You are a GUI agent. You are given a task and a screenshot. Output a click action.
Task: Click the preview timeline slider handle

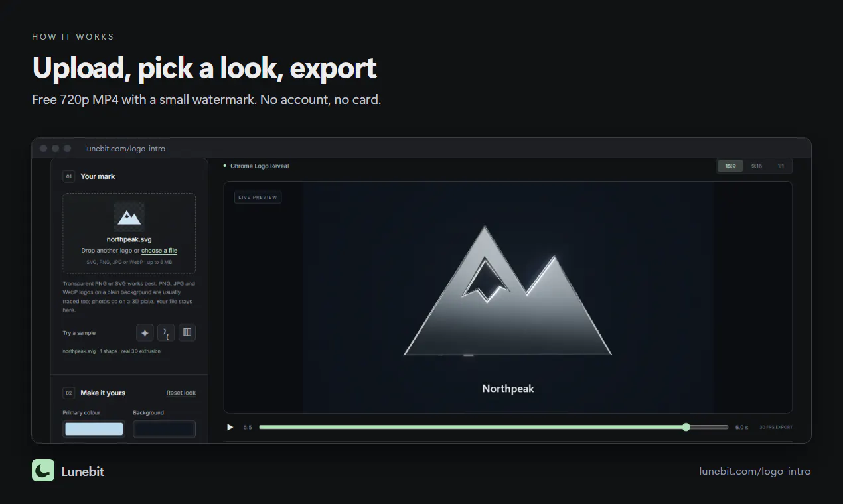coord(686,427)
